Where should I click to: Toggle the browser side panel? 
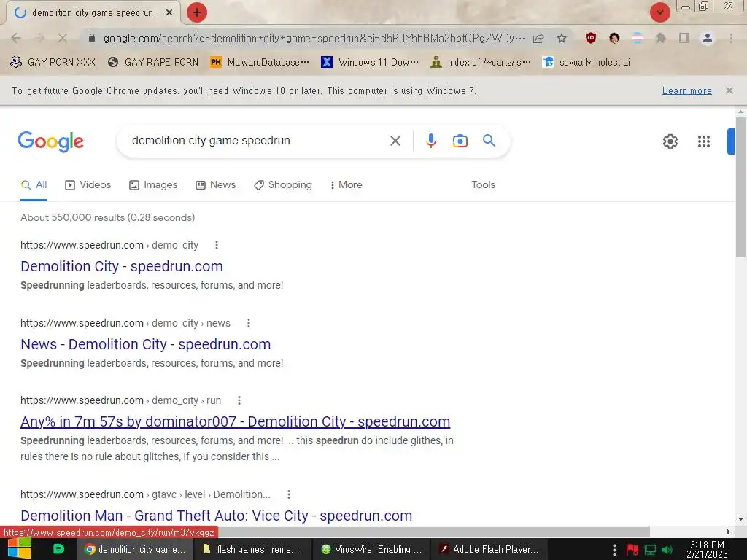click(x=684, y=38)
